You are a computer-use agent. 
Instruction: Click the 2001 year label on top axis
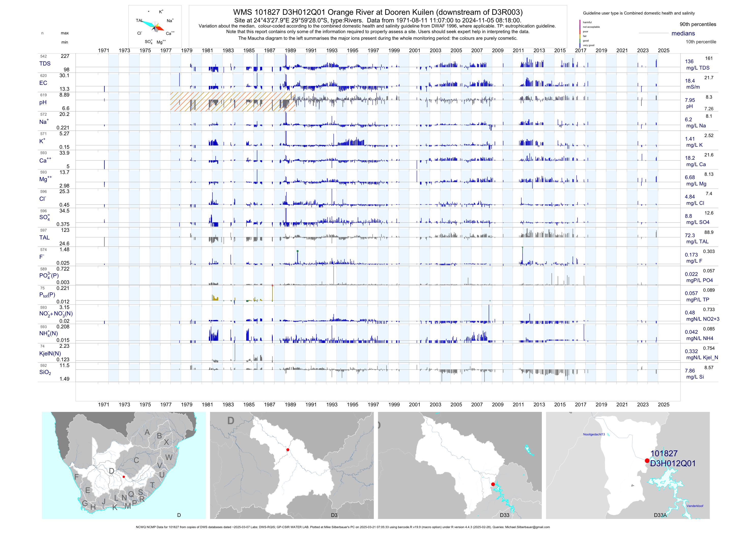pos(415,50)
